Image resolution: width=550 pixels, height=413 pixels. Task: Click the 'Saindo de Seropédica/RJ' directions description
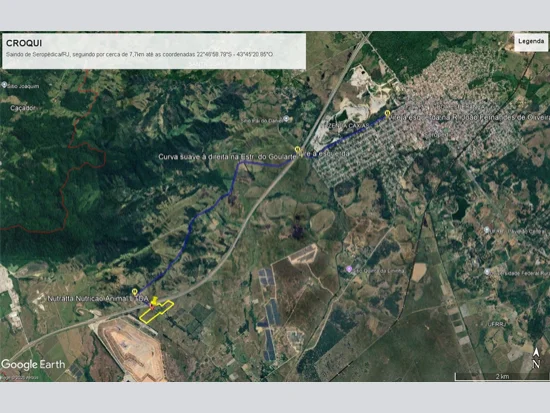pyautogui.click(x=139, y=55)
